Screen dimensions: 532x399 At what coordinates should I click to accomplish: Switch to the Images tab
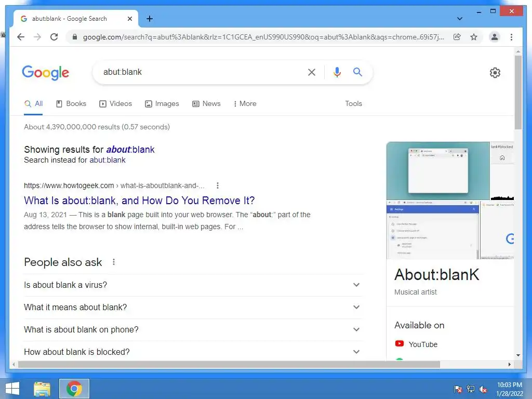pos(162,104)
